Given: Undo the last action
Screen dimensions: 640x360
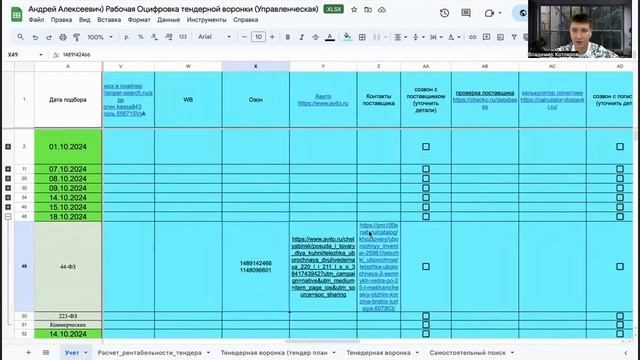Looking at the screenshot, I should [x=35, y=37].
